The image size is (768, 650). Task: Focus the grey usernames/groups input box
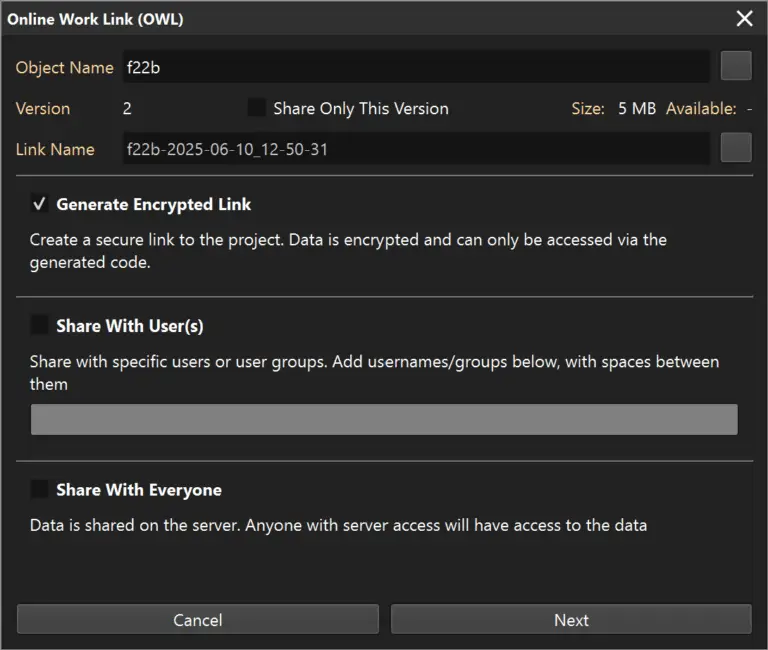(384, 419)
